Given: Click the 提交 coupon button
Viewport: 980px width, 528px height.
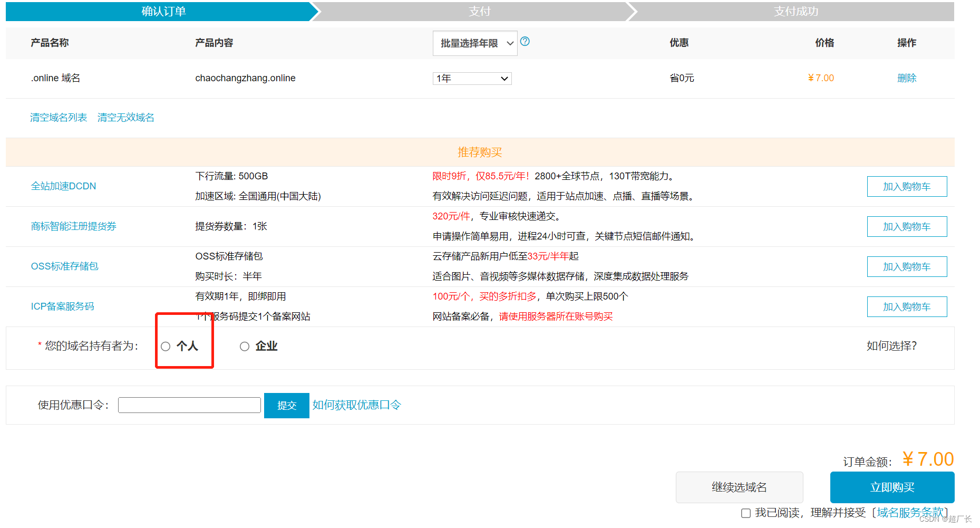Looking at the screenshot, I should 287,406.
